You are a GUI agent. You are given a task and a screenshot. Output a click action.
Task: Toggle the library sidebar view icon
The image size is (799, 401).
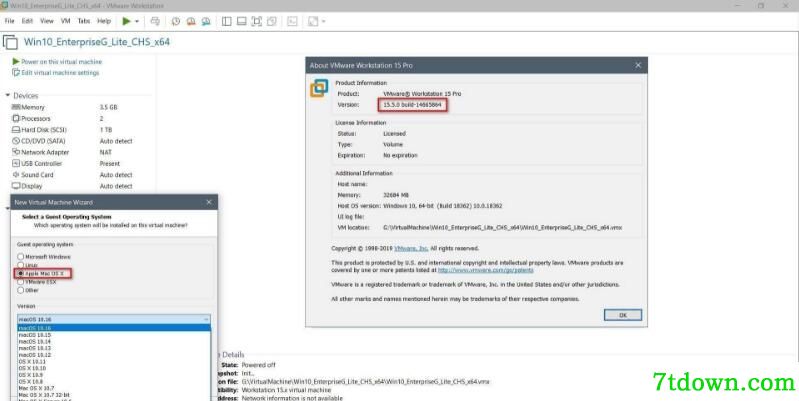[x=226, y=21]
